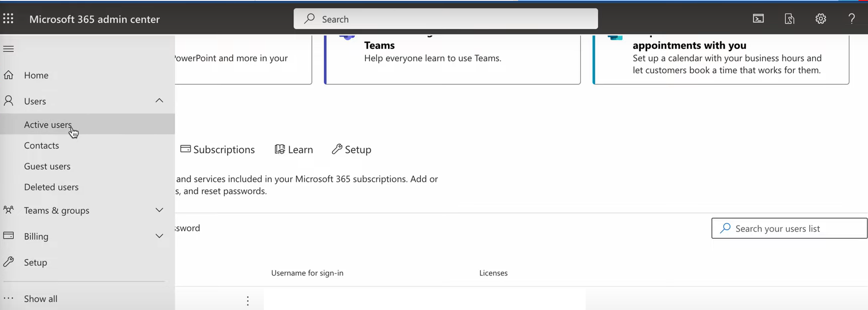Switch to the Setup tab
Image resolution: width=868 pixels, height=310 pixels.
point(351,149)
